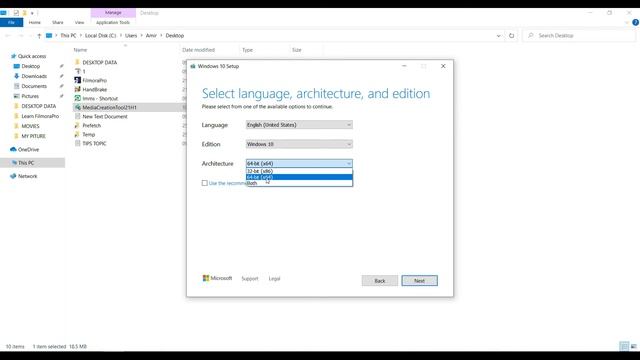This screenshot has height=360, width=640.
Task: Sort by Date modified column
Action: pos(198,50)
